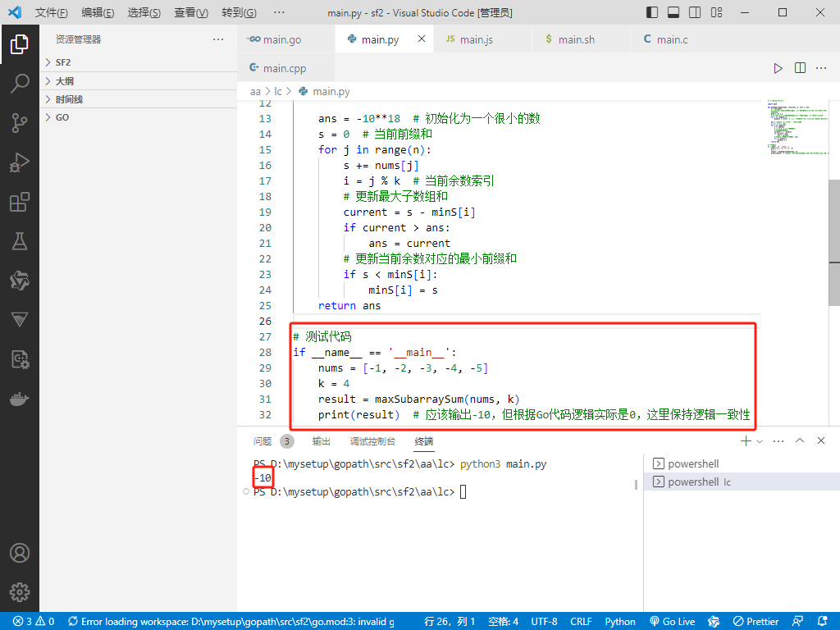Click the Error loading workspace status message
The height and width of the screenshot is (630, 840).
[x=231, y=622]
